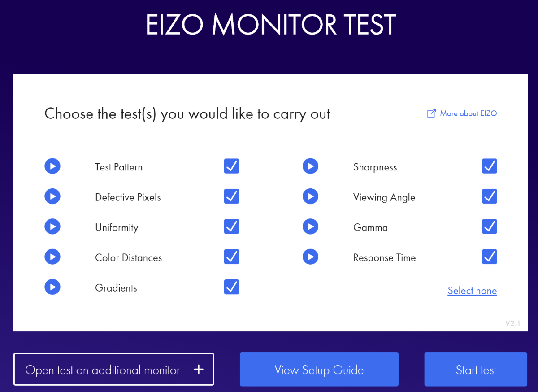Uncheck the Sharpness checkbox
Screen dimensions: 538x392
coord(490,166)
